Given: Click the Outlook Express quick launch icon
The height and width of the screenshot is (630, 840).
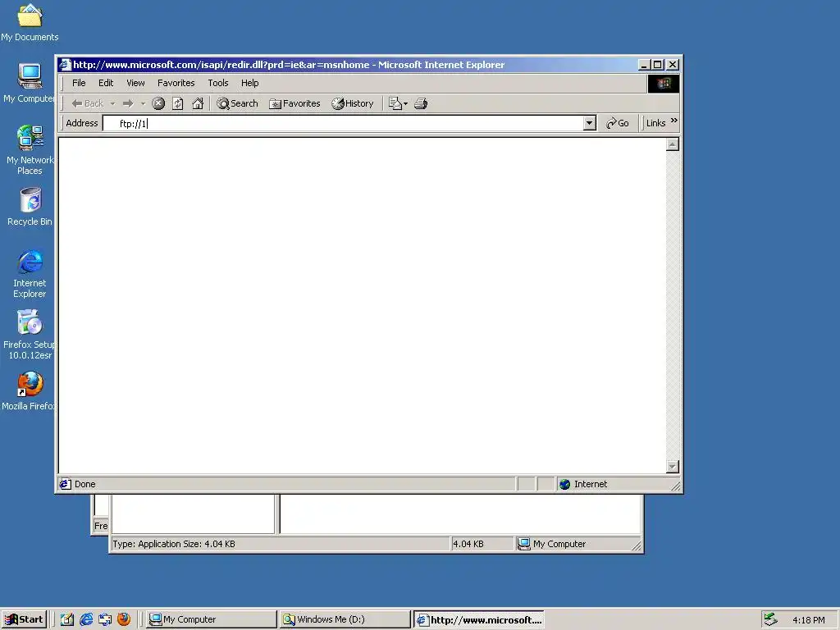Looking at the screenshot, I should coord(105,619).
